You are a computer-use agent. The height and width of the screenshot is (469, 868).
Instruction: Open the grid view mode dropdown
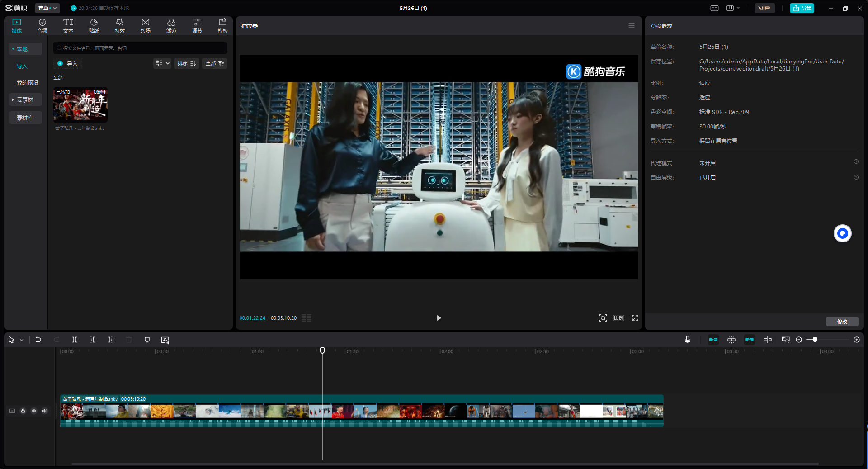162,63
